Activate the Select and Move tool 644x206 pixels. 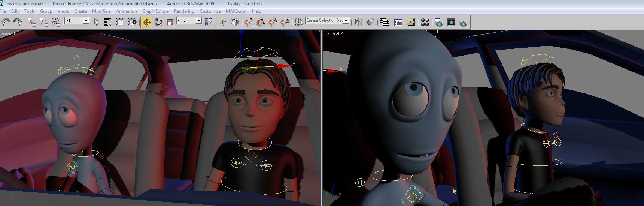click(146, 22)
